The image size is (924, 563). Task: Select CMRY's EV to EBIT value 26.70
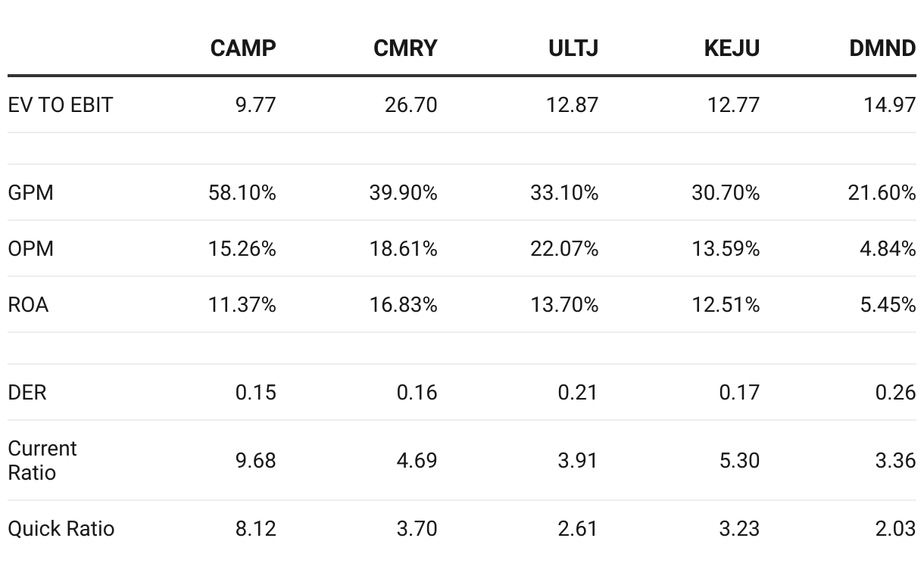410,105
